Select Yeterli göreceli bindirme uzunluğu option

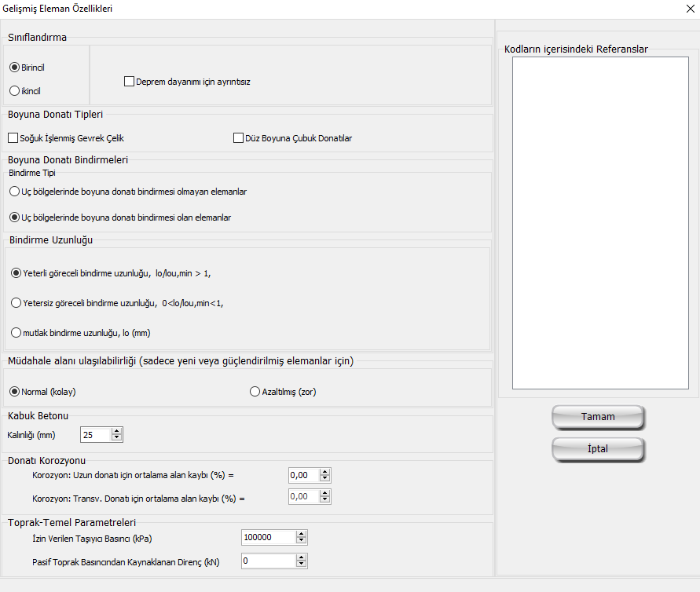click(x=16, y=273)
